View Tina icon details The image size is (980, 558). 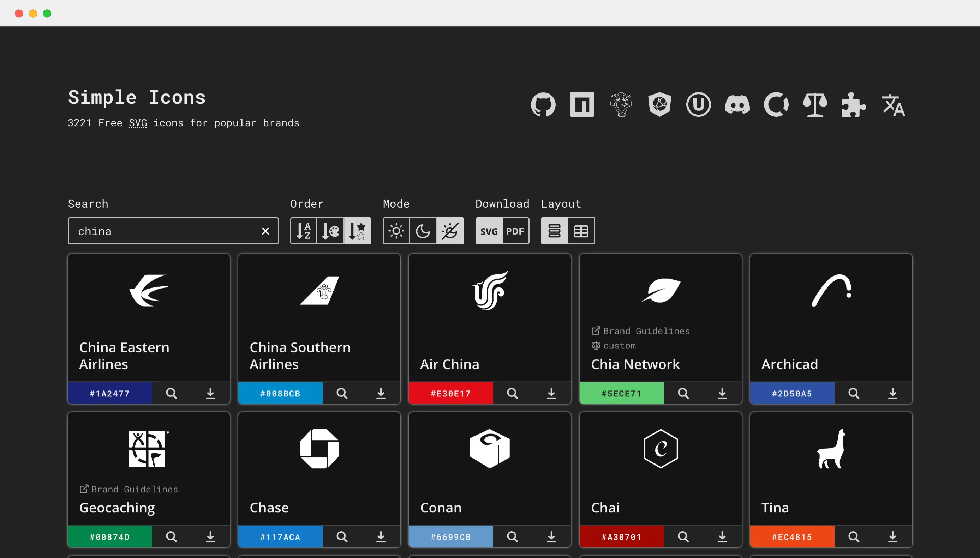click(x=853, y=536)
